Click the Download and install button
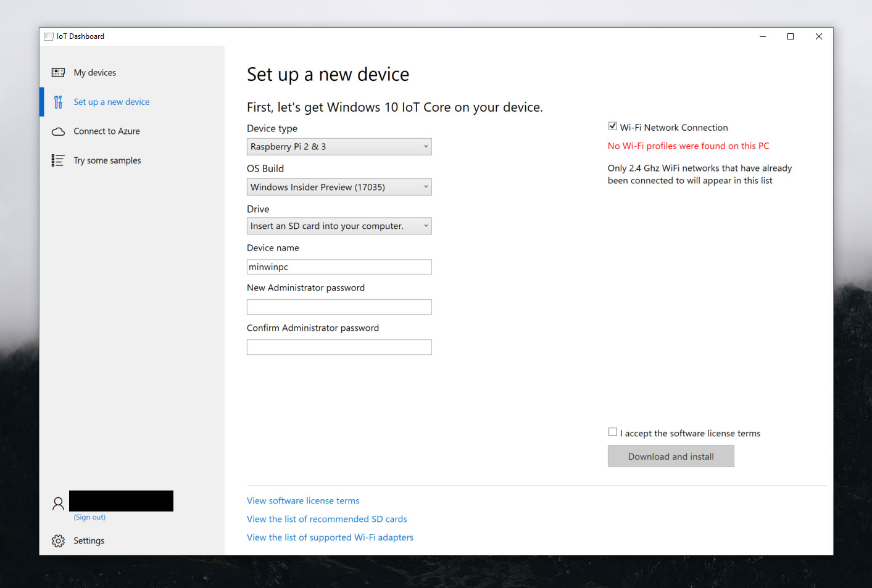872x588 pixels. coord(671,456)
